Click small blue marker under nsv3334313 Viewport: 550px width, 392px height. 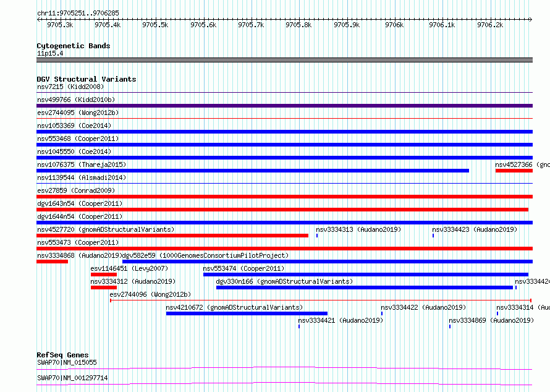tap(317, 236)
